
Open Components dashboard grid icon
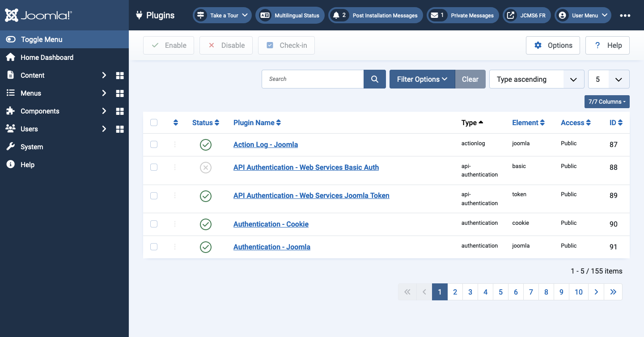click(120, 111)
